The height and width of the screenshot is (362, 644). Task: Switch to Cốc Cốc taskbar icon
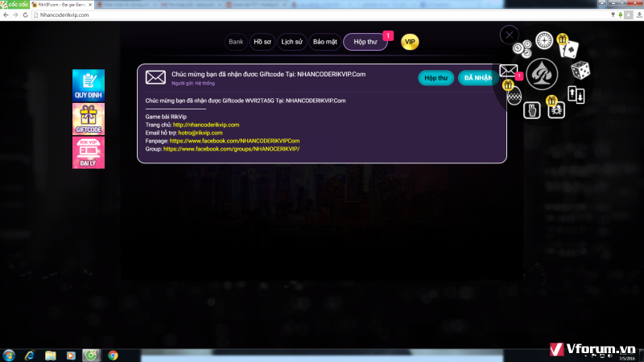click(x=91, y=356)
